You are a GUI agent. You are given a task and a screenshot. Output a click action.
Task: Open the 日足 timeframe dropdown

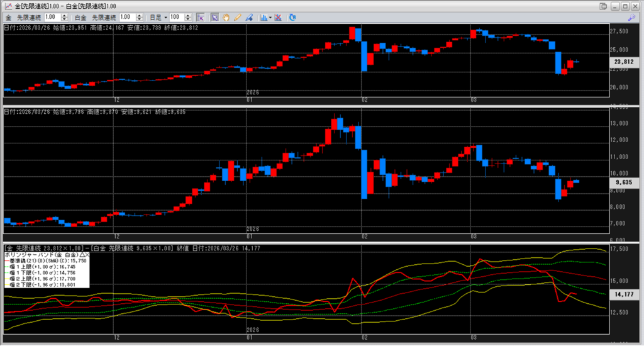tap(158, 17)
